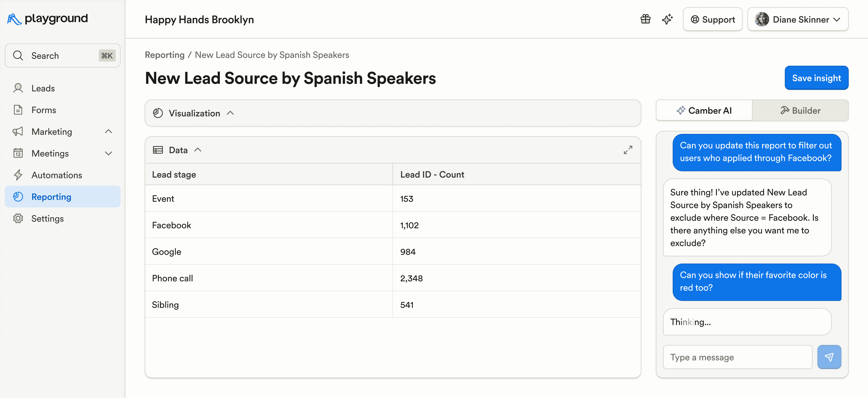Click the expand arrows icon in Data panel
Viewport: 868px width, 398px height.
[x=628, y=150]
